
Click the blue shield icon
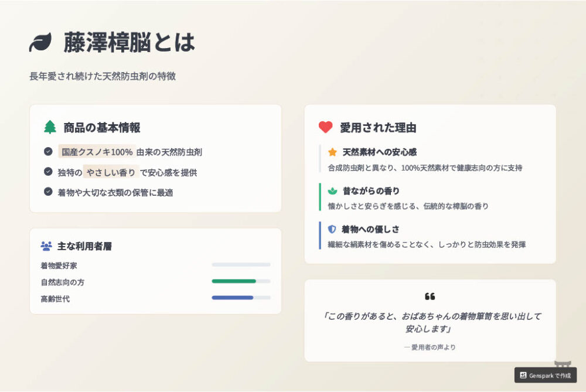point(332,229)
